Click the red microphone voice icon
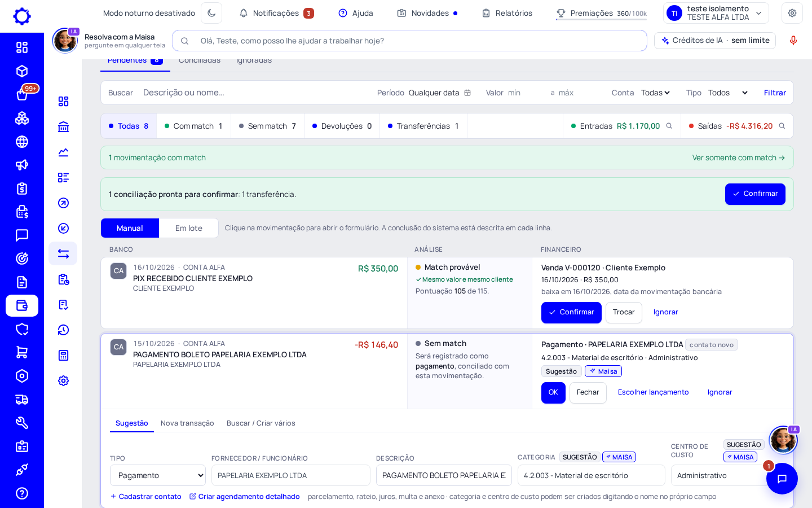This screenshot has width=812, height=508. (793, 41)
